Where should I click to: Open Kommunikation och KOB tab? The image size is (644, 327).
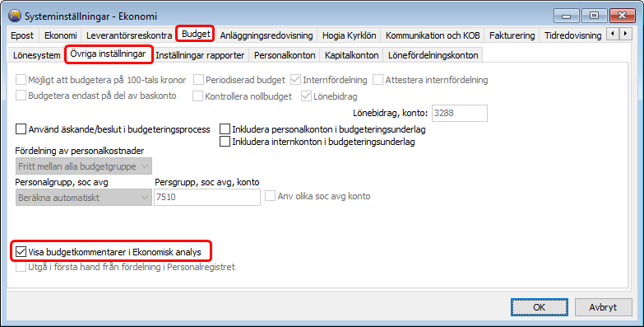click(x=433, y=35)
